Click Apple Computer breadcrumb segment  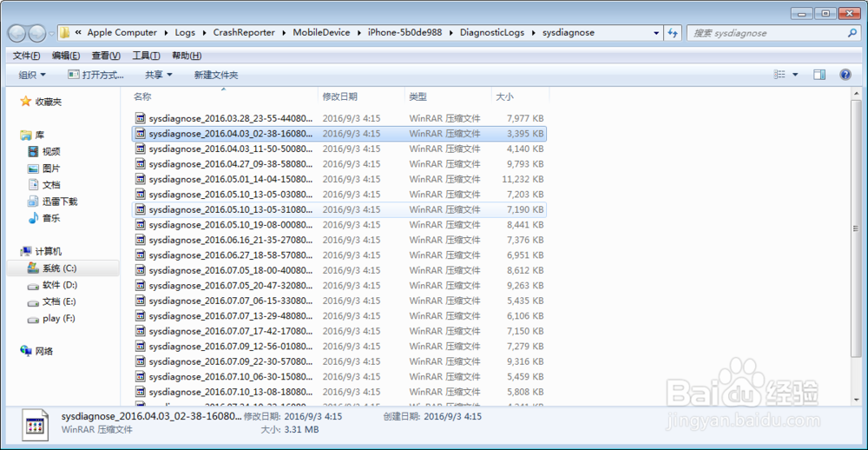(x=122, y=33)
